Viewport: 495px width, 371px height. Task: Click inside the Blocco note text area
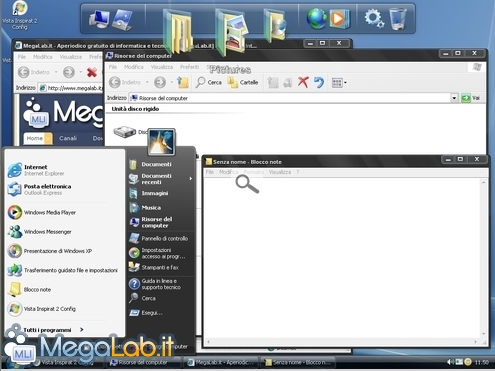pyautogui.click(x=342, y=258)
